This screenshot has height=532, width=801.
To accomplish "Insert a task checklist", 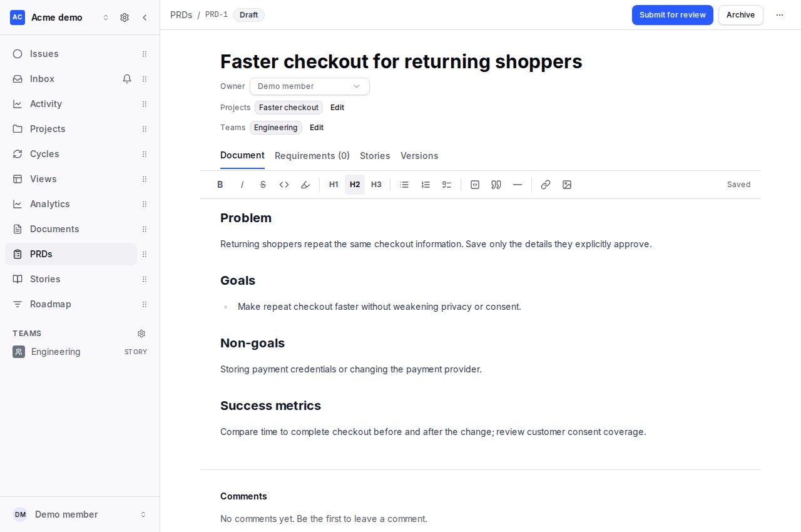I will [x=447, y=185].
